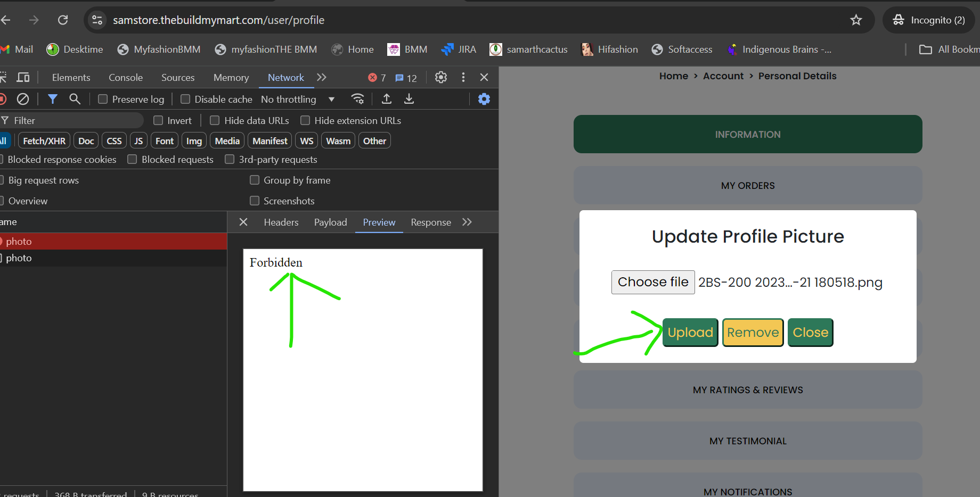Open the myfashionTHE BMM bookmark
The width and height of the screenshot is (980, 497).
click(266, 49)
